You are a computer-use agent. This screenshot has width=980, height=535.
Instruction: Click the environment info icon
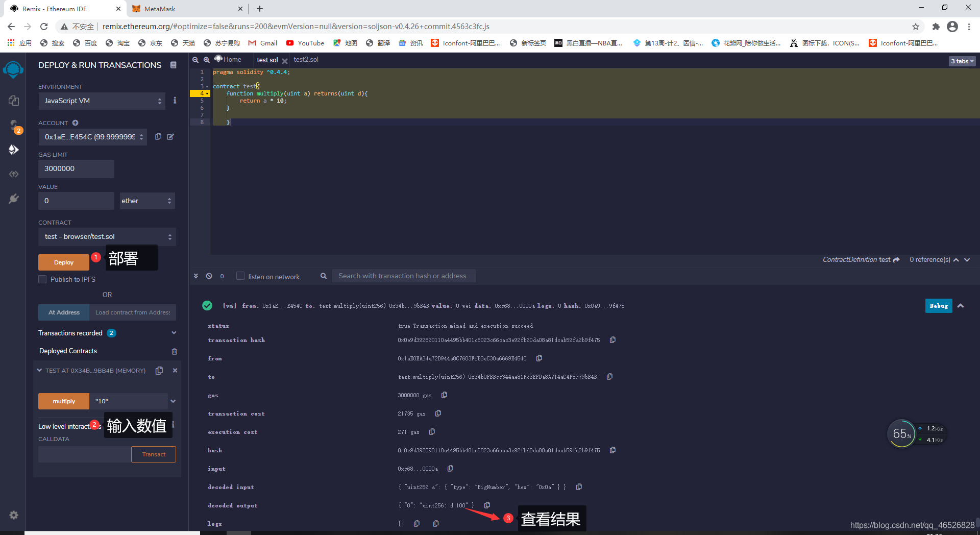point(175,101)
